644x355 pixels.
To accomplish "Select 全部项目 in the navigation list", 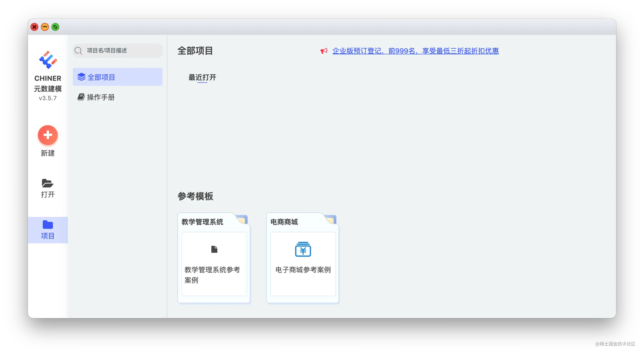I will [117, 77].
